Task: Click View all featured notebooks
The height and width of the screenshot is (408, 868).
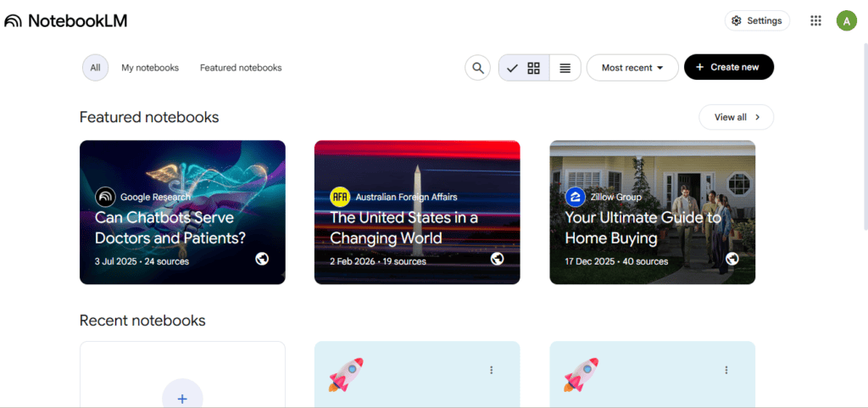Action: pyautogui.click(x=737, y=117)
